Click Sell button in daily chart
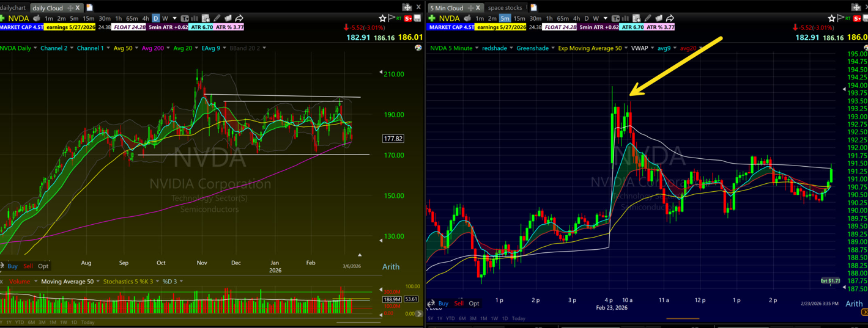The width and height of the screenshot is (868, 328). coord(28,266)
